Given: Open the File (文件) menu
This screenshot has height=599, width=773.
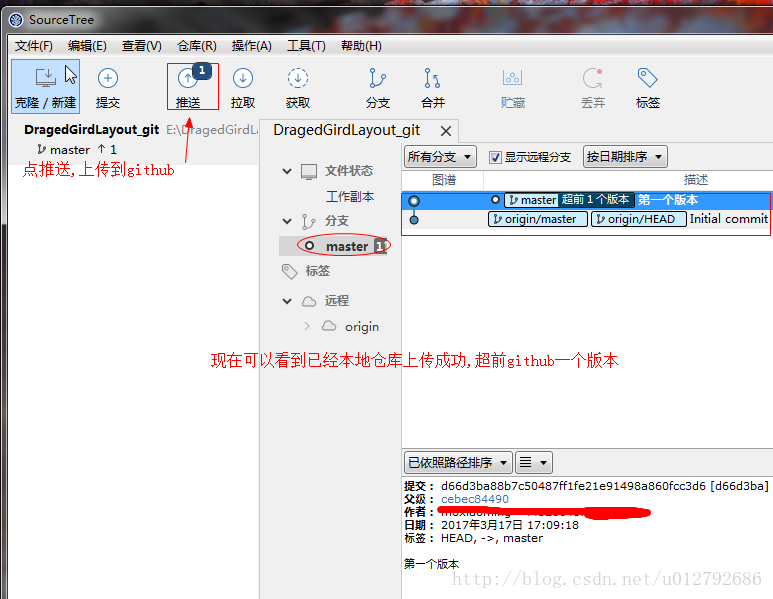Looking at the screenshot, I should [x=34, y=46].
